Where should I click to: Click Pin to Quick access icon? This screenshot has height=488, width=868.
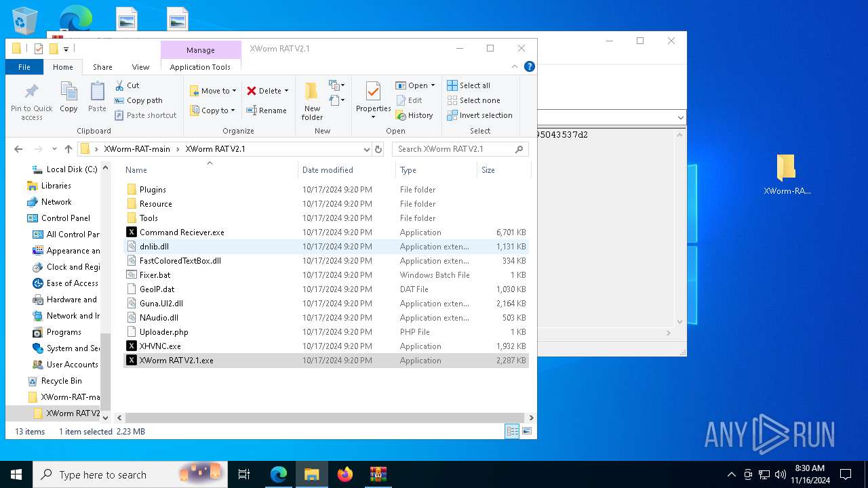(31, 102)
